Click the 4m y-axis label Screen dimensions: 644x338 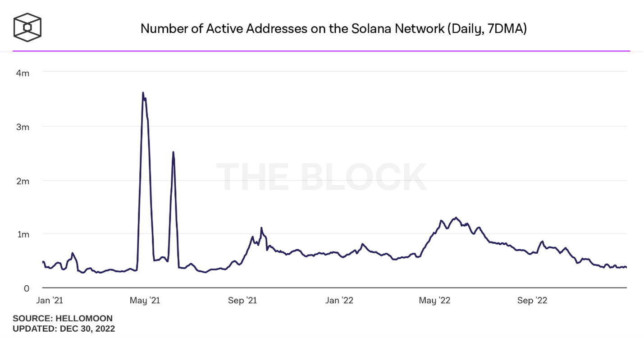(x=23, y=73)
